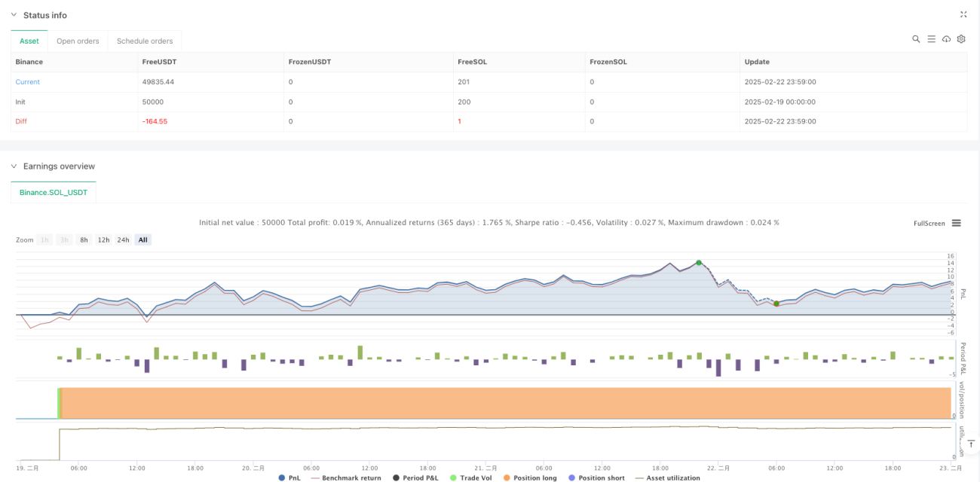The width and height of the screenshot is (980, 482).
Task: Click the FullScreen chart button
Action: coord(929,223)
